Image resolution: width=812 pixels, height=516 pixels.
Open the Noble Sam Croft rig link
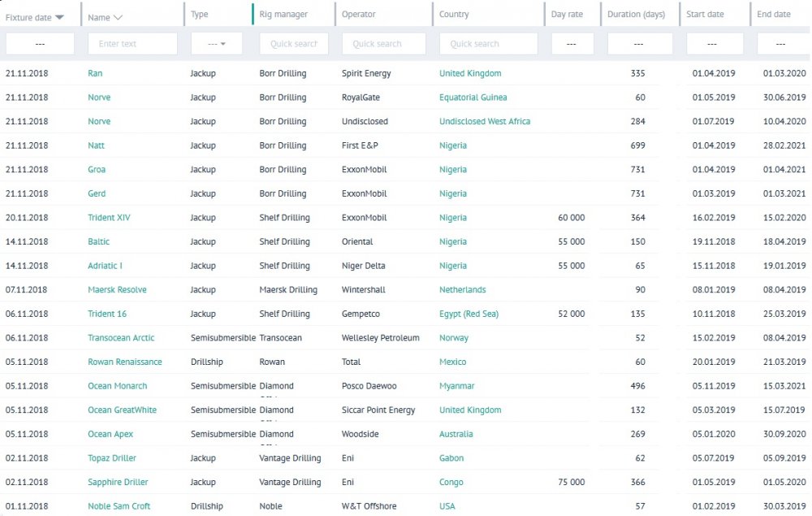(x=119, y=506)
